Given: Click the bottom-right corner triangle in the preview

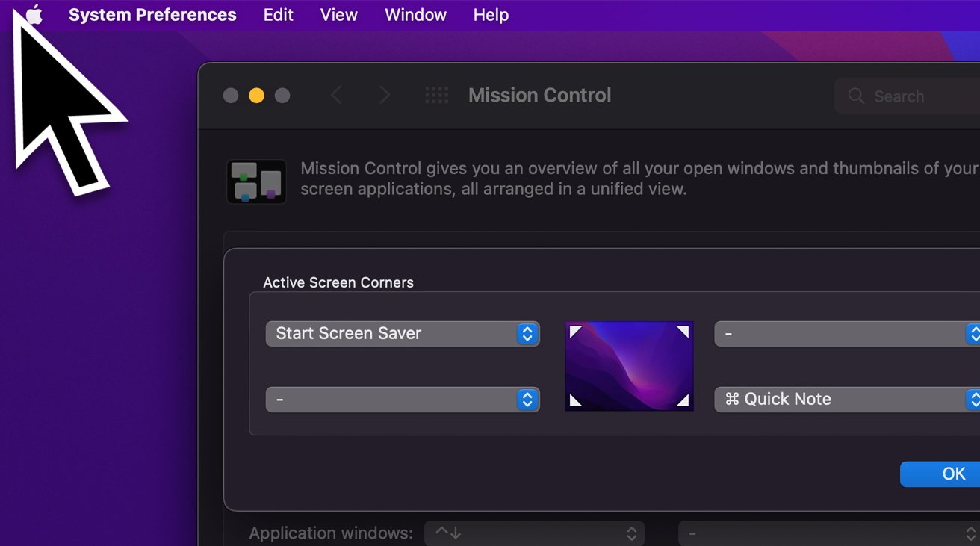Looking at the screenshot, I should [683, 403].
